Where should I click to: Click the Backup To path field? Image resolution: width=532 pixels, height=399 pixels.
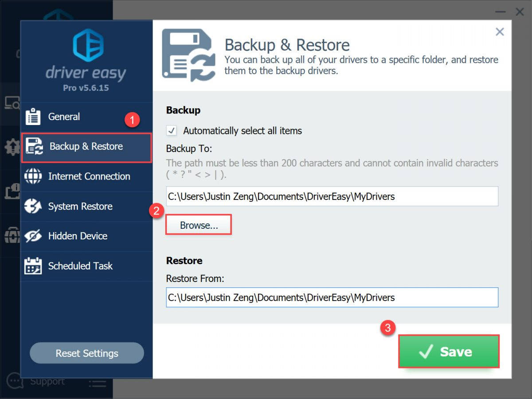pos(332,196)
